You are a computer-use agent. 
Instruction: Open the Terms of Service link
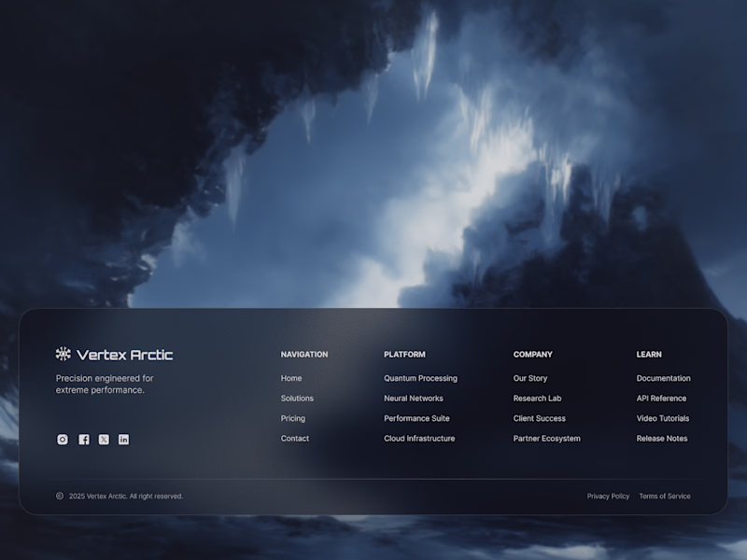(x=665, y=496)
